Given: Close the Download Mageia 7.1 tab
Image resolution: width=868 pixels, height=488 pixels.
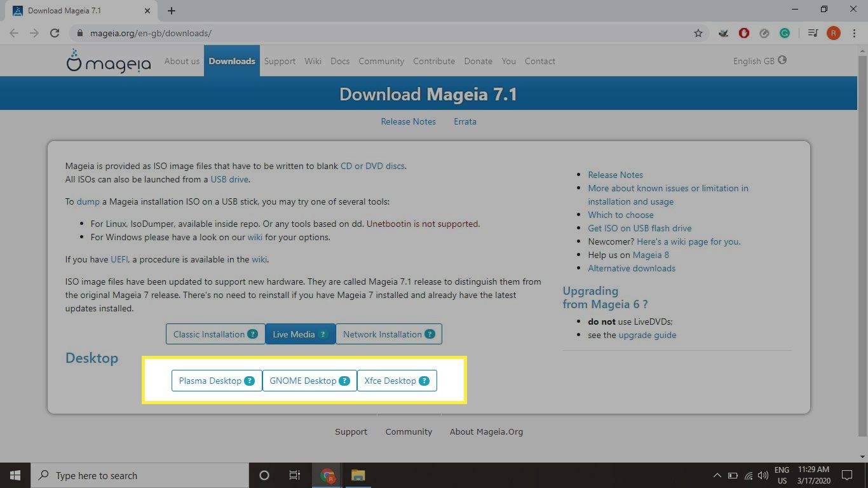Looking at the screenshot, I should 147,11.
